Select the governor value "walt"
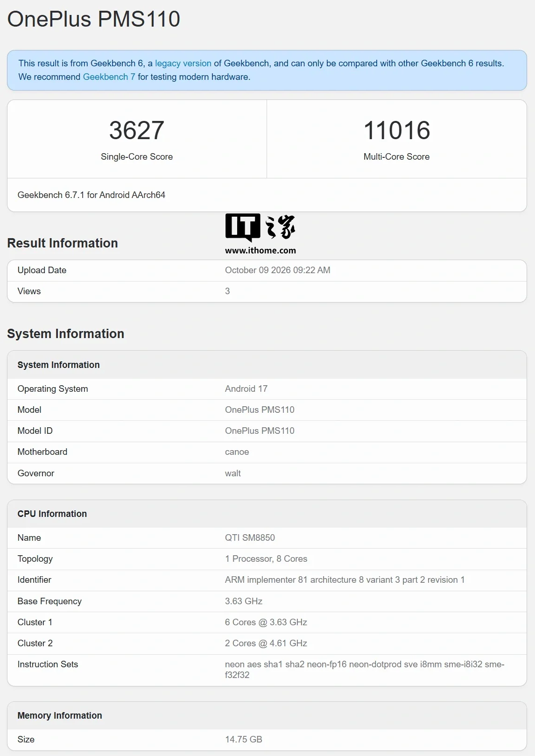This screenshot has width=535, height=756. (x=233, y=473)
